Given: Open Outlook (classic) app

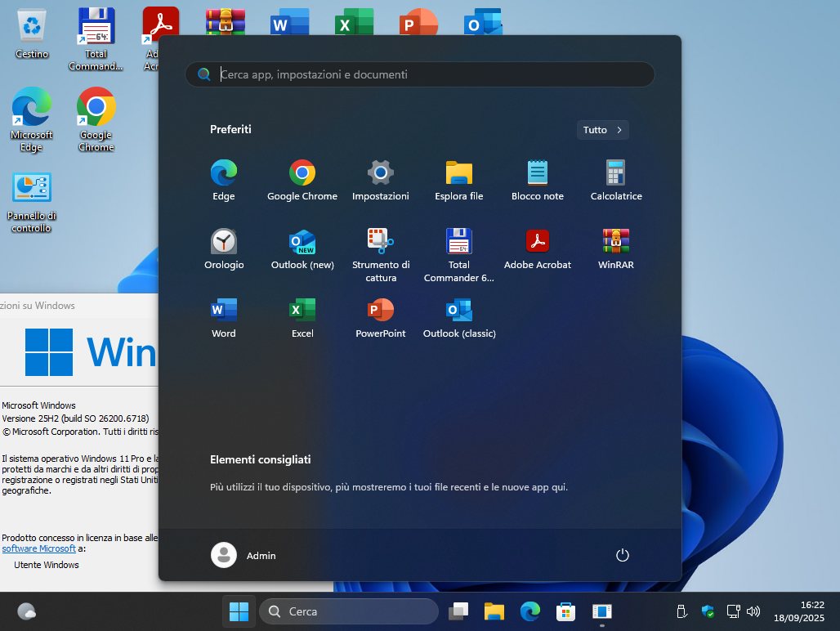Looking at the screenshot, I should pos(459,318).
